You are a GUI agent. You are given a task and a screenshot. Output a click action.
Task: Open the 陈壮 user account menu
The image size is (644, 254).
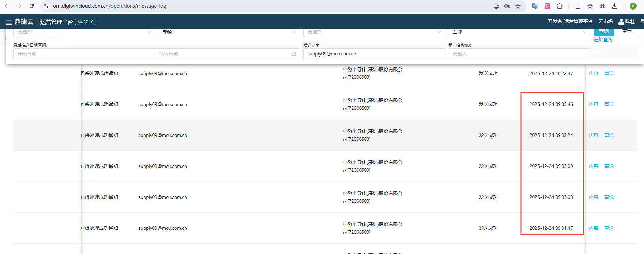click(626, 22)
